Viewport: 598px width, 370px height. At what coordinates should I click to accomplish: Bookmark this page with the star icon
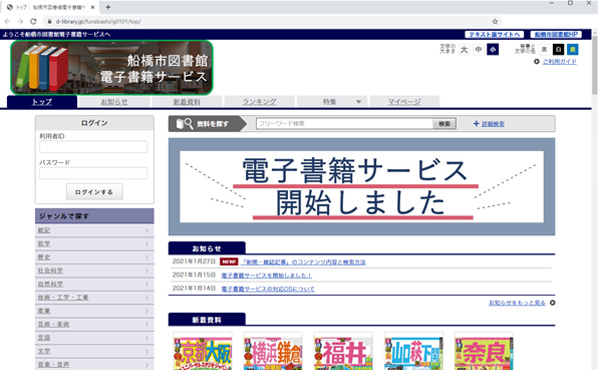(x=495, y=22)
